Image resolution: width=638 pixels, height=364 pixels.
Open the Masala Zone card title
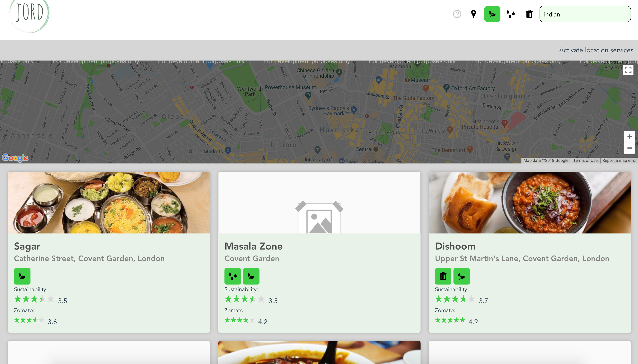tap(253, 246)
